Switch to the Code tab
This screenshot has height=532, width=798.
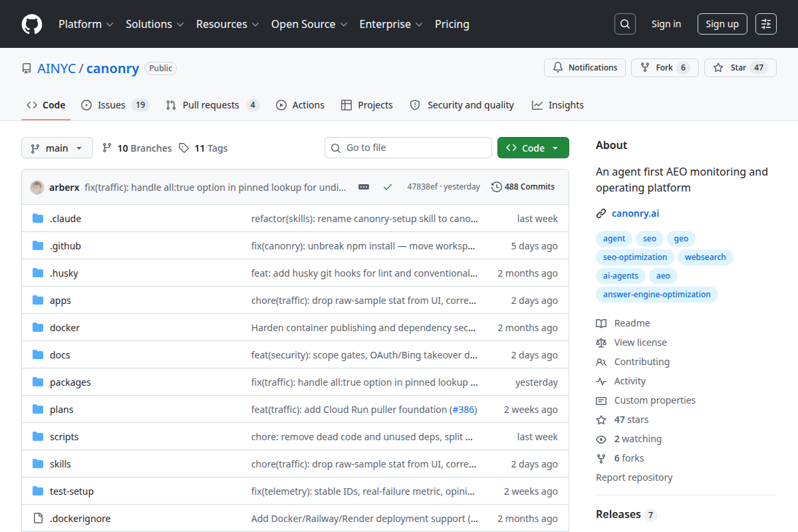pyautogui.click(x=46, y=105)
